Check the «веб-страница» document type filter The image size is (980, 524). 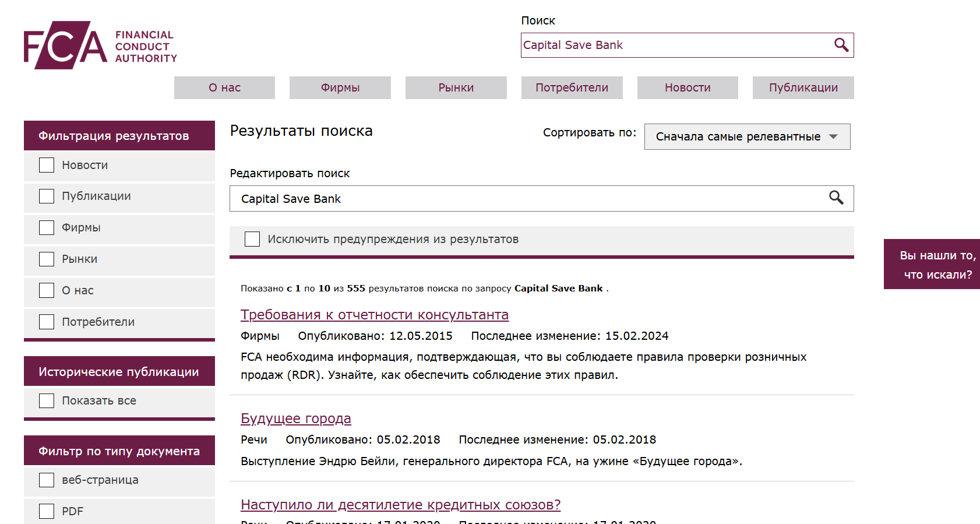(46, 480)
